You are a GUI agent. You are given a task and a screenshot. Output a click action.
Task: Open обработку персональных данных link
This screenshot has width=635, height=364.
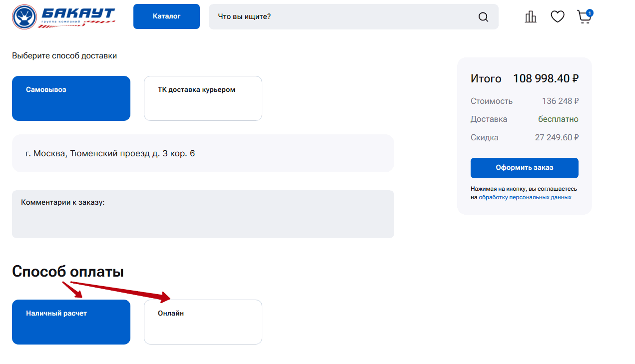525,197
